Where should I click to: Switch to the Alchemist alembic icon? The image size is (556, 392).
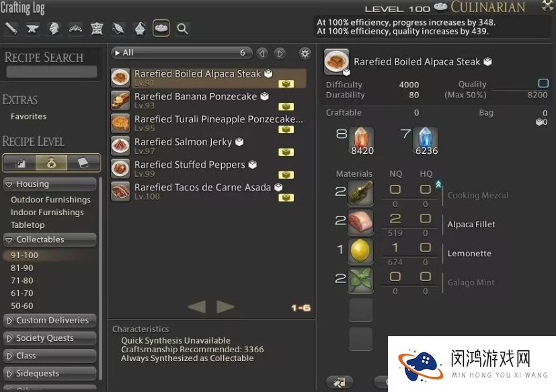pos(140,28)
